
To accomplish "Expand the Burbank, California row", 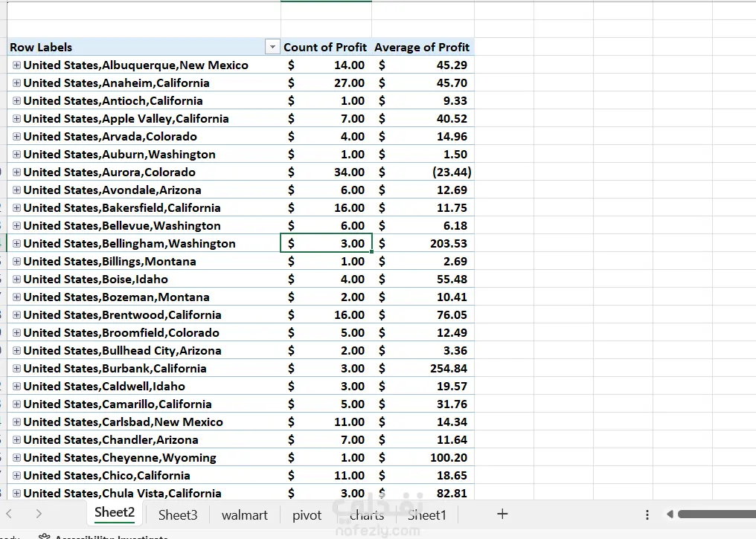I will tap(16, 368).
